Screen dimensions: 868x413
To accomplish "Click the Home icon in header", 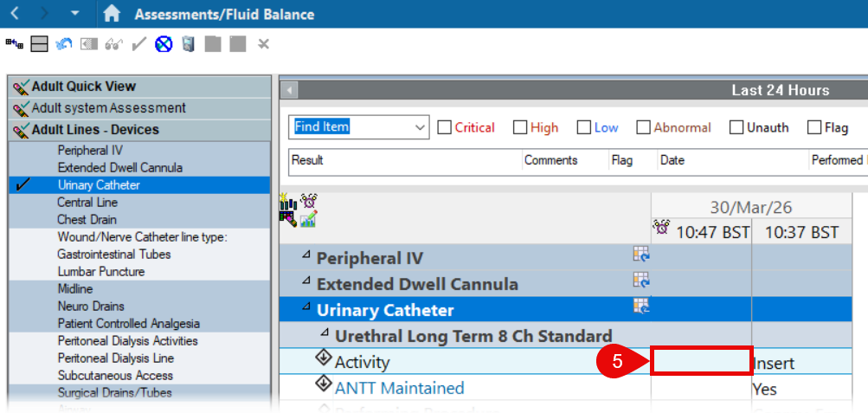I will coord(111,14).
